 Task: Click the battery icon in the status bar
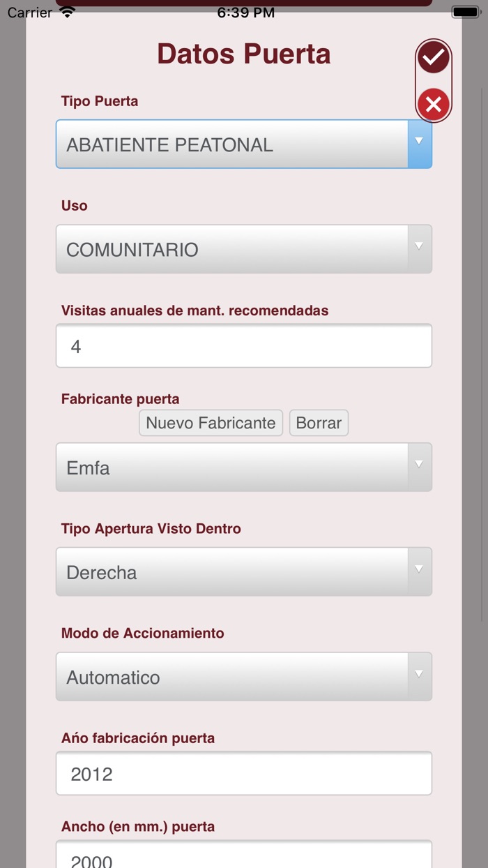point(464,10)
